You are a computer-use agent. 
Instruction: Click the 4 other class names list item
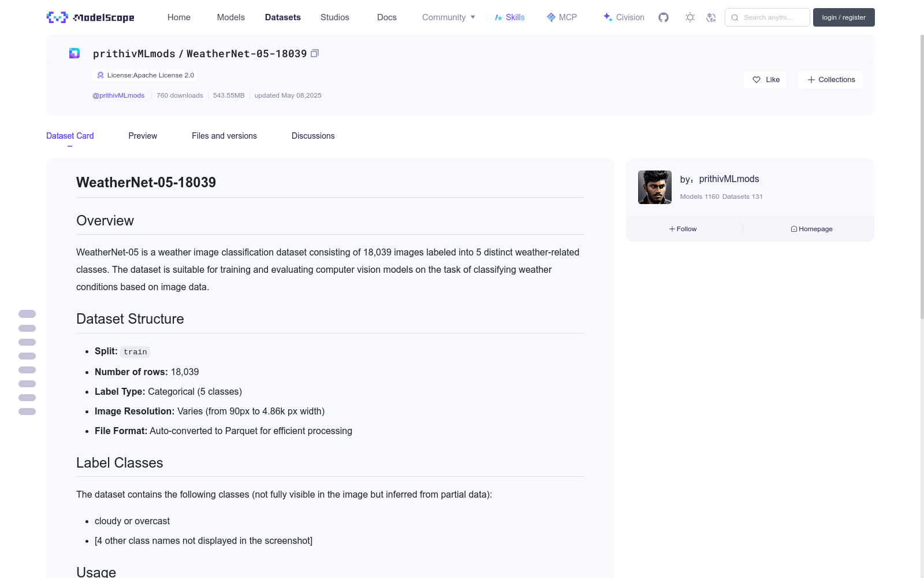[203, 541]
